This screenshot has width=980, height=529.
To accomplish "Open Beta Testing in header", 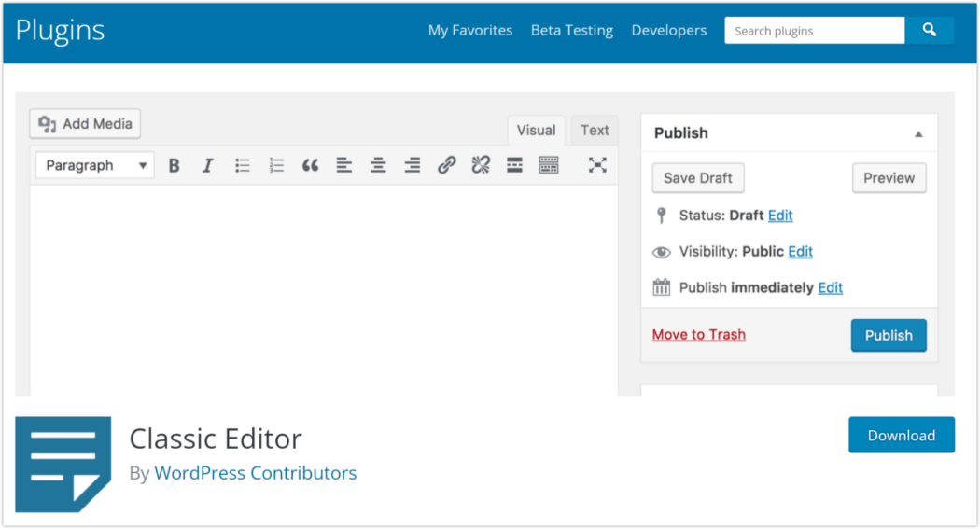I will [572, 30].
